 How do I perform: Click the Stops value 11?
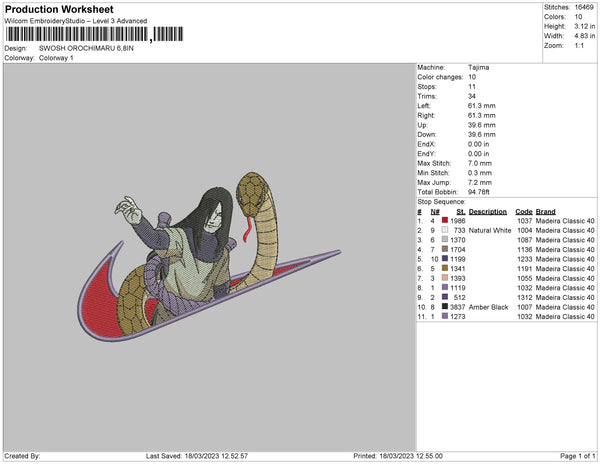pos(471,87)
